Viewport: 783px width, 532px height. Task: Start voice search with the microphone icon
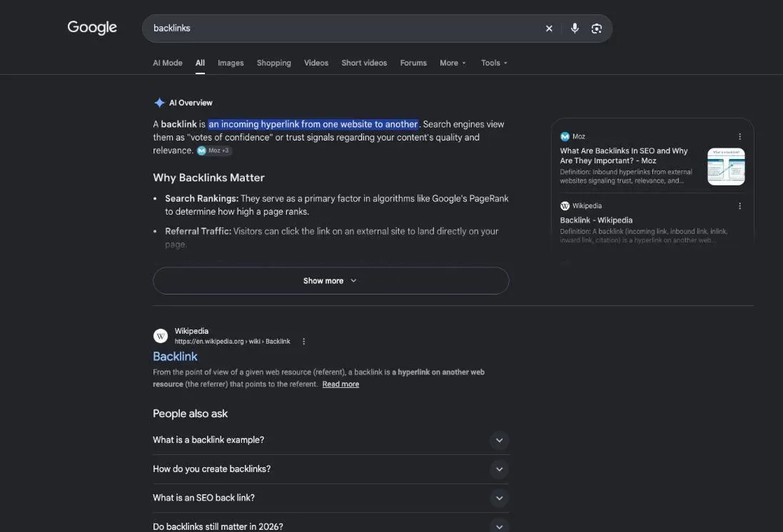[575, 29]
